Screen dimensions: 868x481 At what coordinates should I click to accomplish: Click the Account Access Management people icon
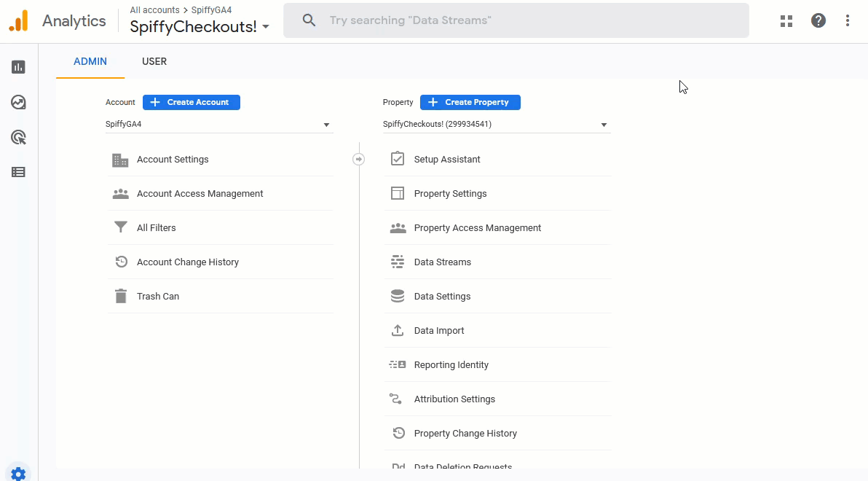(x=121, y=194)
